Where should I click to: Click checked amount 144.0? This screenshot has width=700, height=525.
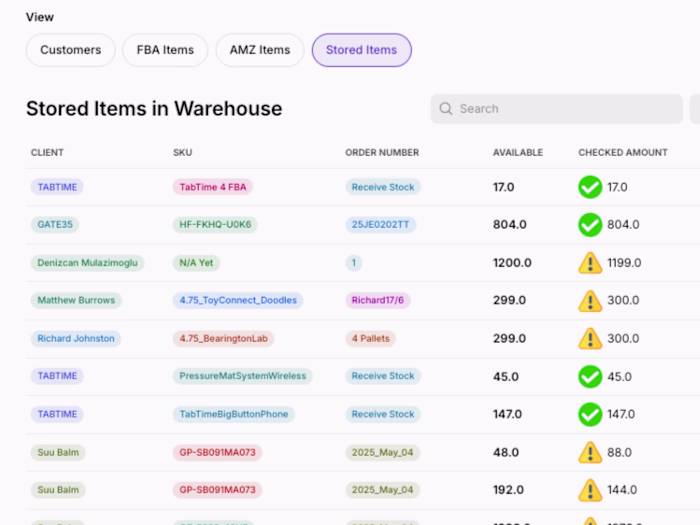point(622,490)
